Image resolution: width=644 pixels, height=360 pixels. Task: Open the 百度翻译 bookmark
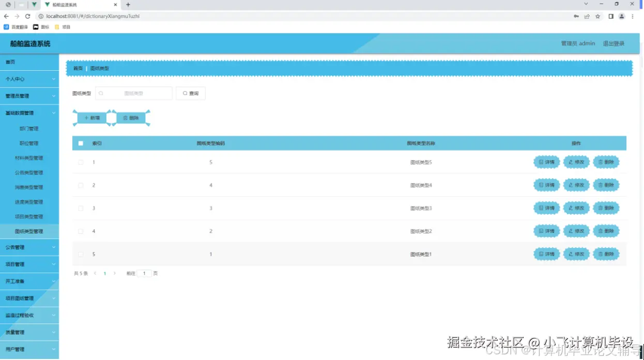[x=16, y=27]
